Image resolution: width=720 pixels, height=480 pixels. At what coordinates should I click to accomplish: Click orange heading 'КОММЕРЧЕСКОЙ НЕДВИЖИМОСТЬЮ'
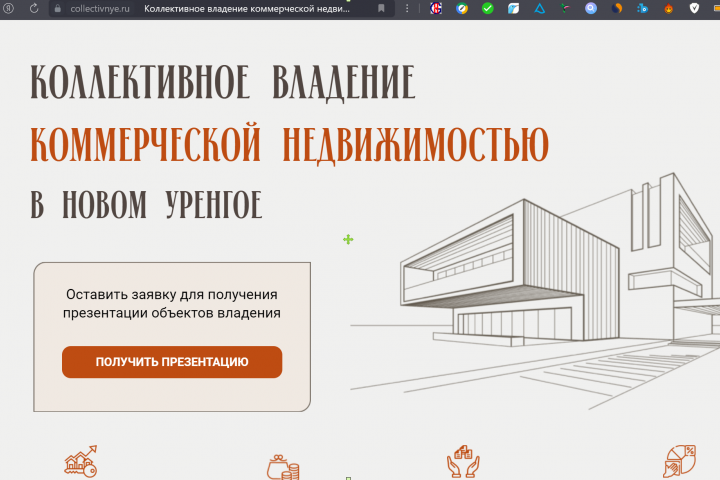[x=289, y=143]
